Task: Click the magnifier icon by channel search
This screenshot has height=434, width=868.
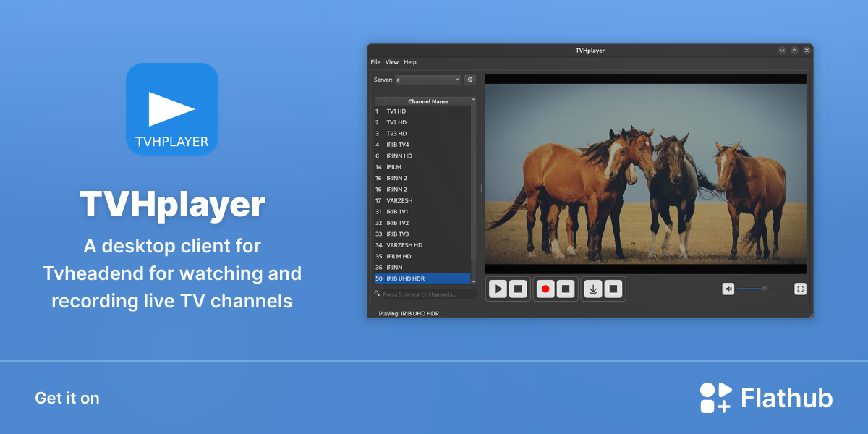Action: coord(377,294)
